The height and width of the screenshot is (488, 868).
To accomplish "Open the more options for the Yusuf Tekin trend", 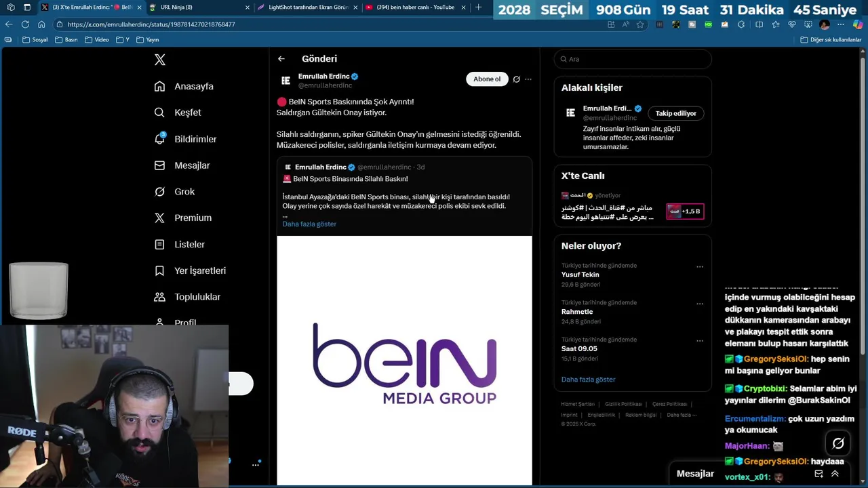I will pyautogui.click(x=700, y=266).
